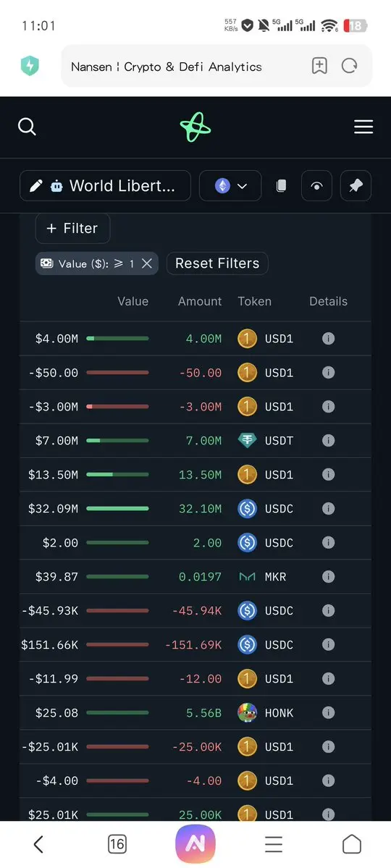
Task: Select the Details column header
Action: 329,301
